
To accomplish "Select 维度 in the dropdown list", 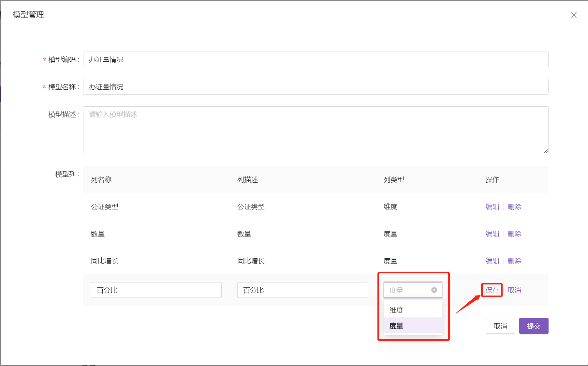I will 413,310.
